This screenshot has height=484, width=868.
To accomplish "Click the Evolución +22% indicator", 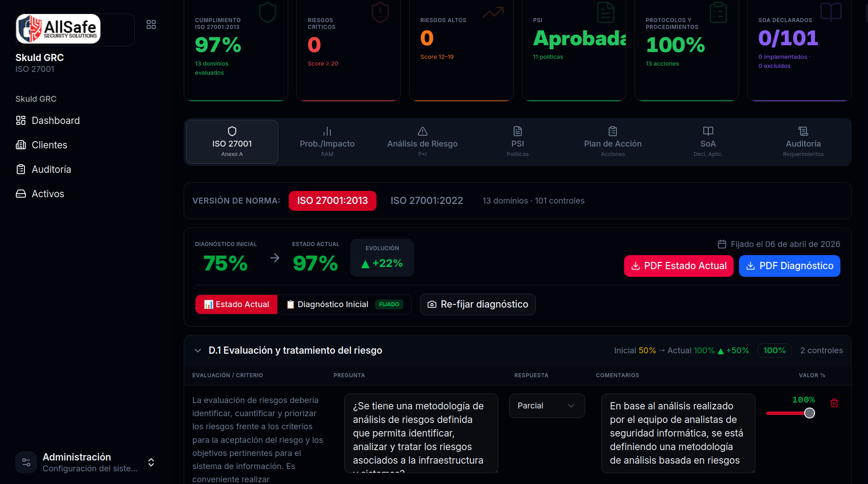I will (x=382, y=258).
